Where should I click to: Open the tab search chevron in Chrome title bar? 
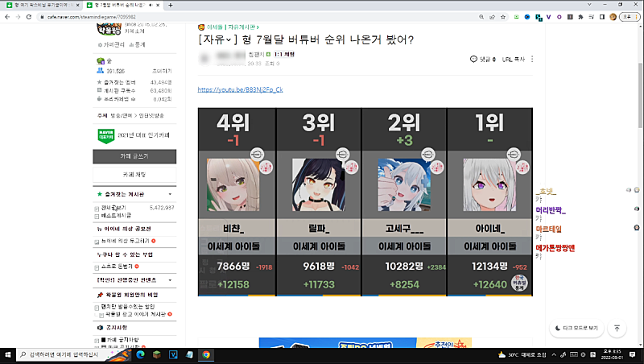pos(589,5)
